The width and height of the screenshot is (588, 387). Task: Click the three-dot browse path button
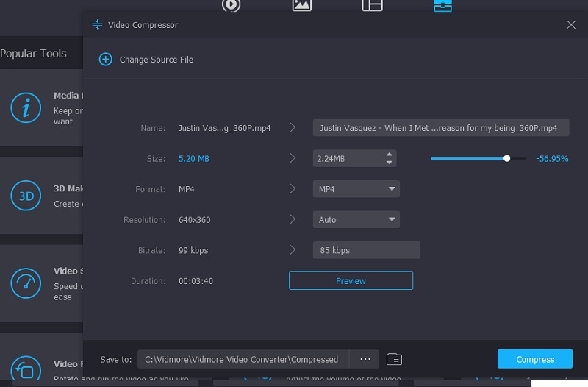point(365,359)
